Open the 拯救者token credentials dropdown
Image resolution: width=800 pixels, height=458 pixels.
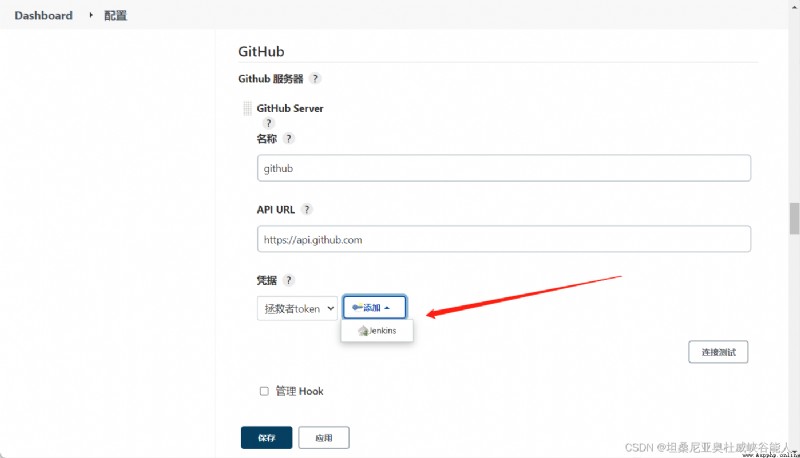(297, 308)
